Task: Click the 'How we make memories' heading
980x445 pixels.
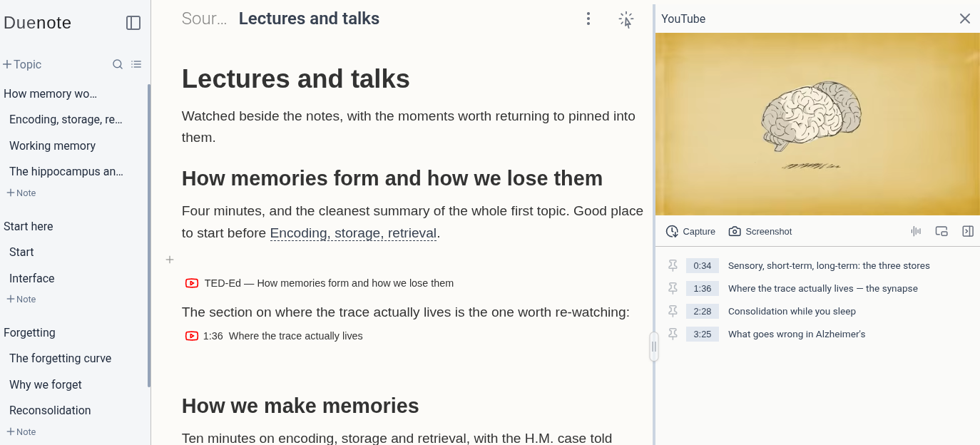Action: [x=300, y=406]
